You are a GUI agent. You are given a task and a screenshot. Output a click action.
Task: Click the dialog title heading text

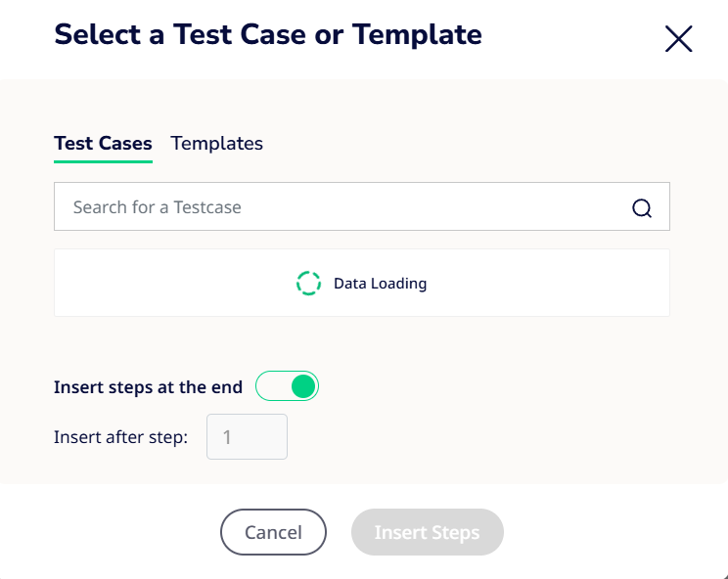coord(268,35)
